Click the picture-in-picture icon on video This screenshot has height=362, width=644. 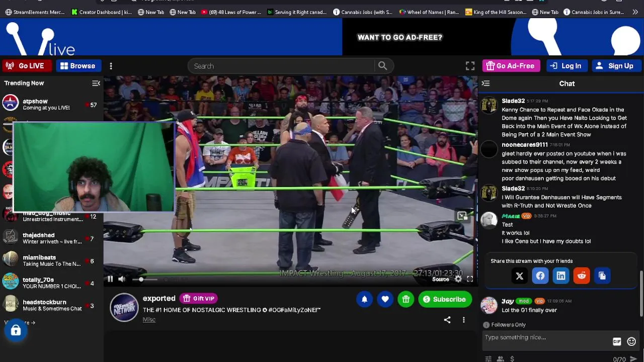462,216
